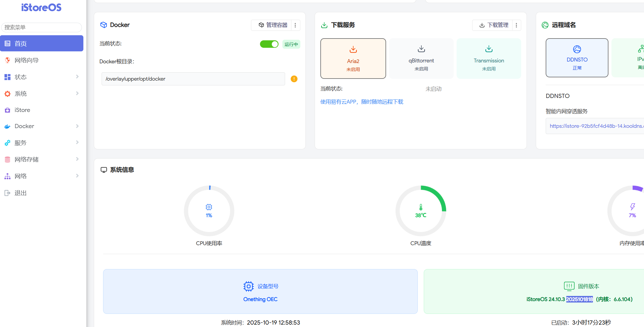Click the Docker root directory path field
The image size is (644, 327).
coord(193,79)
